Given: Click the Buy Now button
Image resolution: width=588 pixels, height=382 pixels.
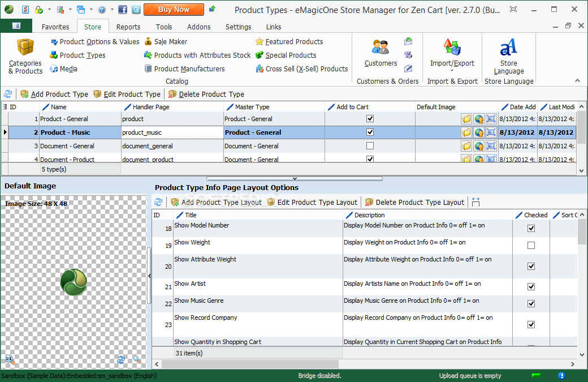Looking at the screenshot, I should click(x=174, y=10).
